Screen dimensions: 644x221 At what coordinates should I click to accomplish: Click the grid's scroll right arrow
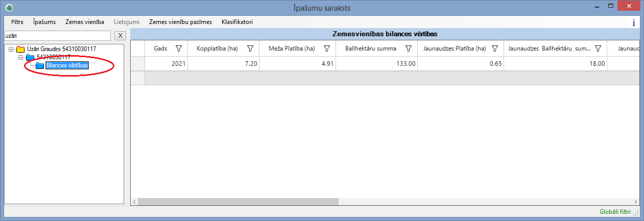click(x=636, y=202)
